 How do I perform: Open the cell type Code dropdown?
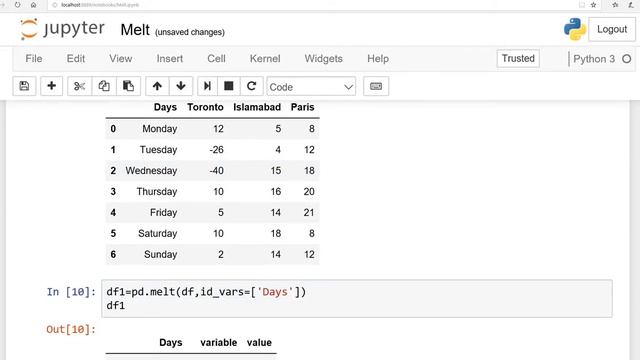[311, 87]
